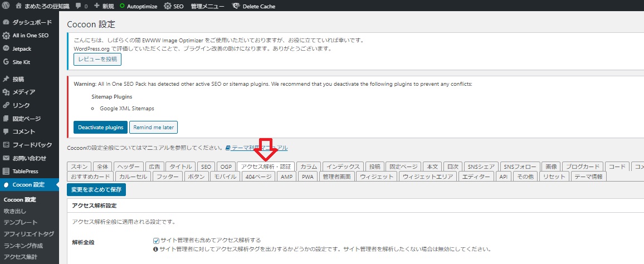Open メディア in the sidebar
Viewport: 644px width, 264px height.
[30, 92]
